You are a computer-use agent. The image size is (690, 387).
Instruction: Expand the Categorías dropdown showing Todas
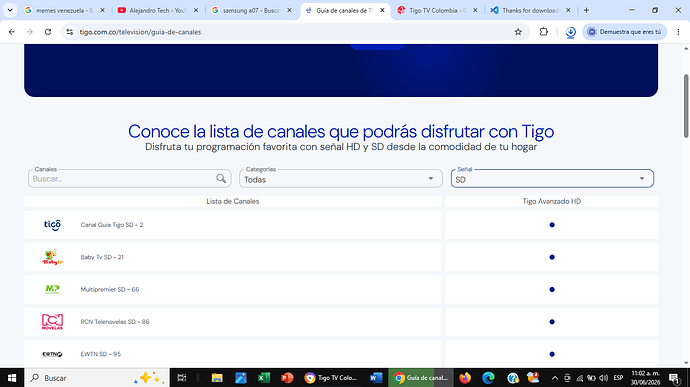[341, 179]
